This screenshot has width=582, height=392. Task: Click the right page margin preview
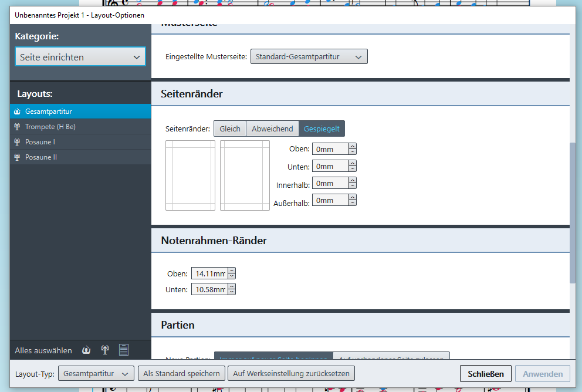(x=245, y=175)
